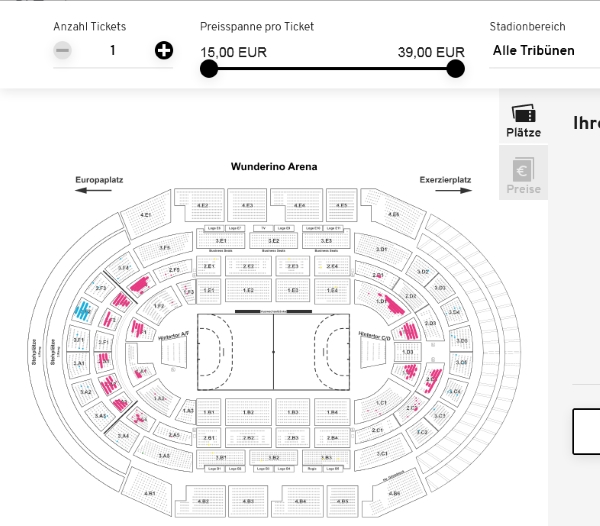Select seating block 4.E2 on map
Viewport: 600px width, 526px height.
click(203, 206)
